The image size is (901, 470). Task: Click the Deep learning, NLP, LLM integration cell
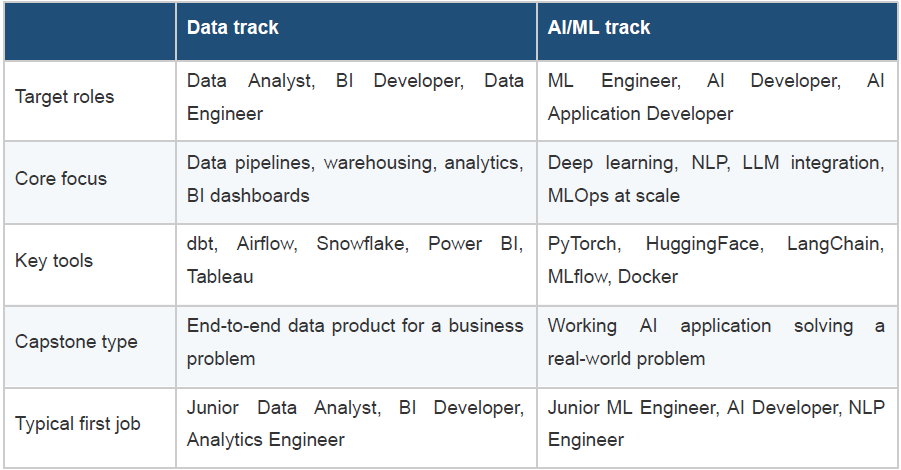717,183
